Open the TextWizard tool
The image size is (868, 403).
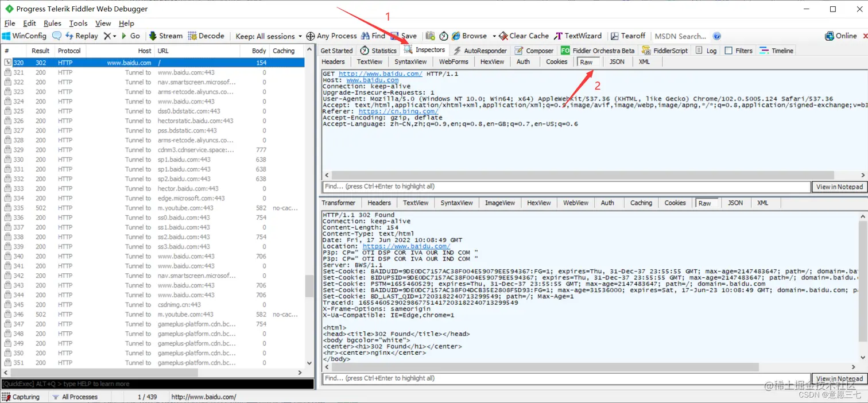click(578, 36)
